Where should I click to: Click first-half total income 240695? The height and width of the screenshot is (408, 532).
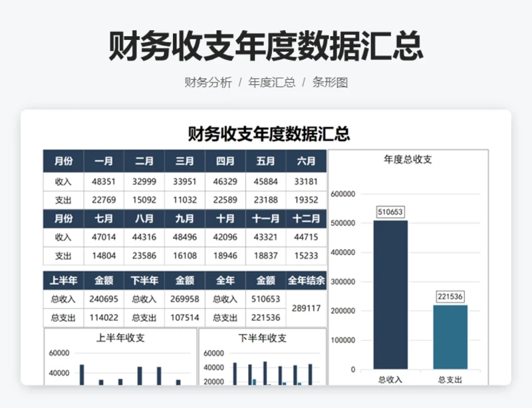(104, 299)
